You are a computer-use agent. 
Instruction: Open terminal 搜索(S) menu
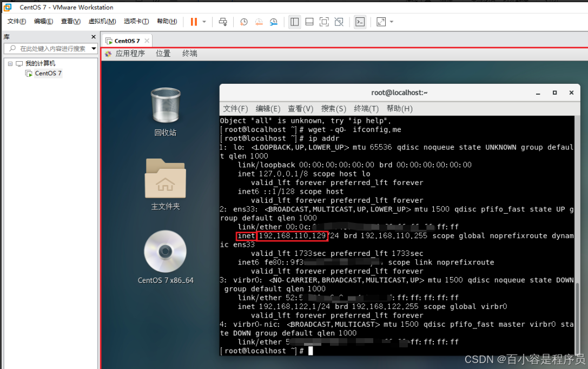[333, 109]
